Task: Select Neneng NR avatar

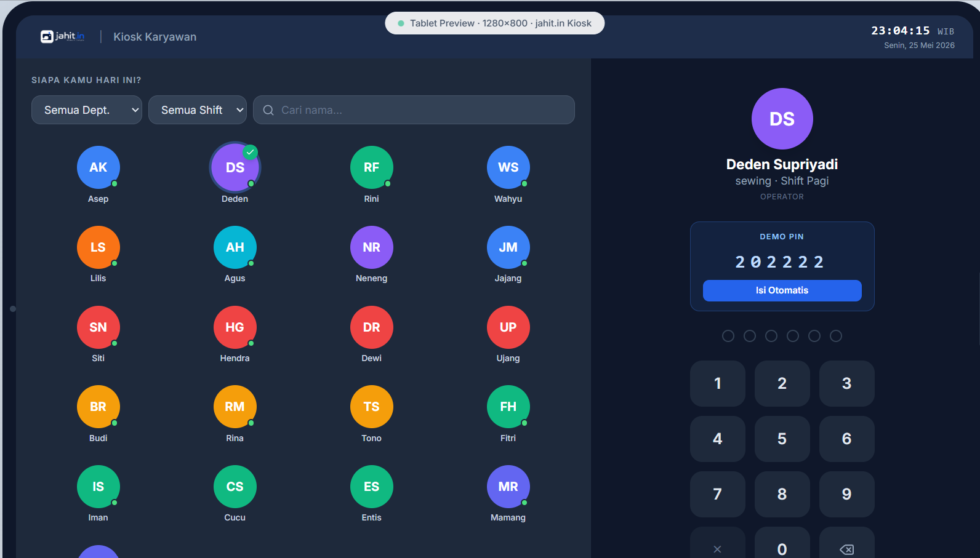Action: (372, 247)
